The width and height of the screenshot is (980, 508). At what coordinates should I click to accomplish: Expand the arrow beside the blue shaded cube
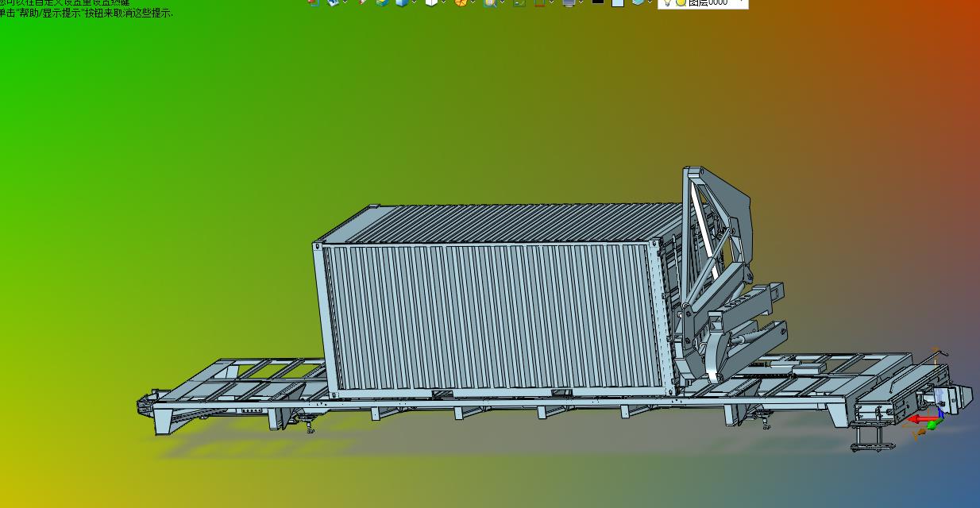tap(415, 2)
